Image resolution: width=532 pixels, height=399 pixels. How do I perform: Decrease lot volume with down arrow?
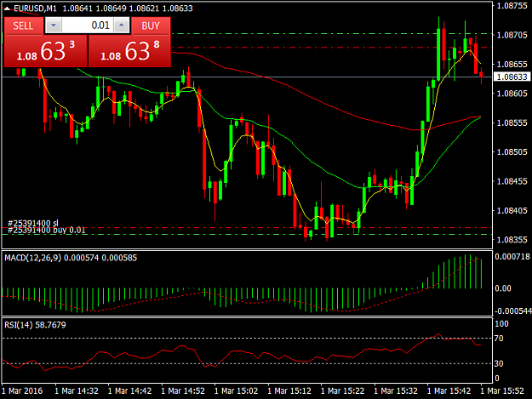[54, 26]
